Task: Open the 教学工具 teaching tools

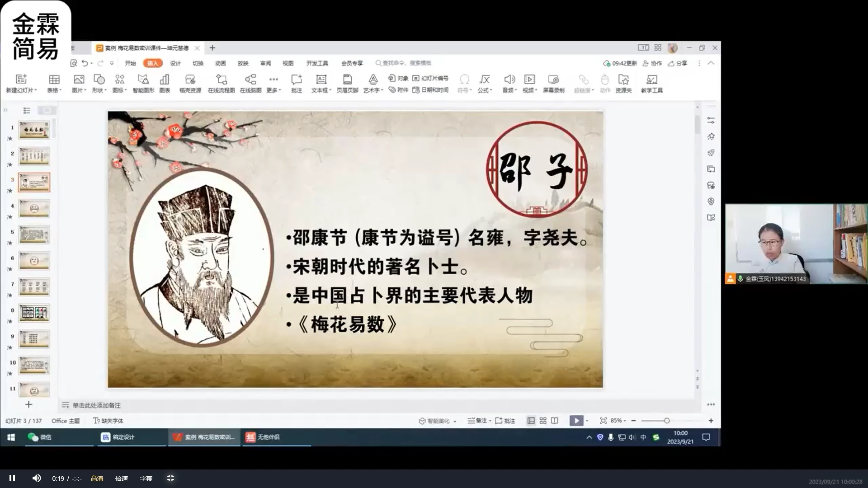Action: pos(651,80)
